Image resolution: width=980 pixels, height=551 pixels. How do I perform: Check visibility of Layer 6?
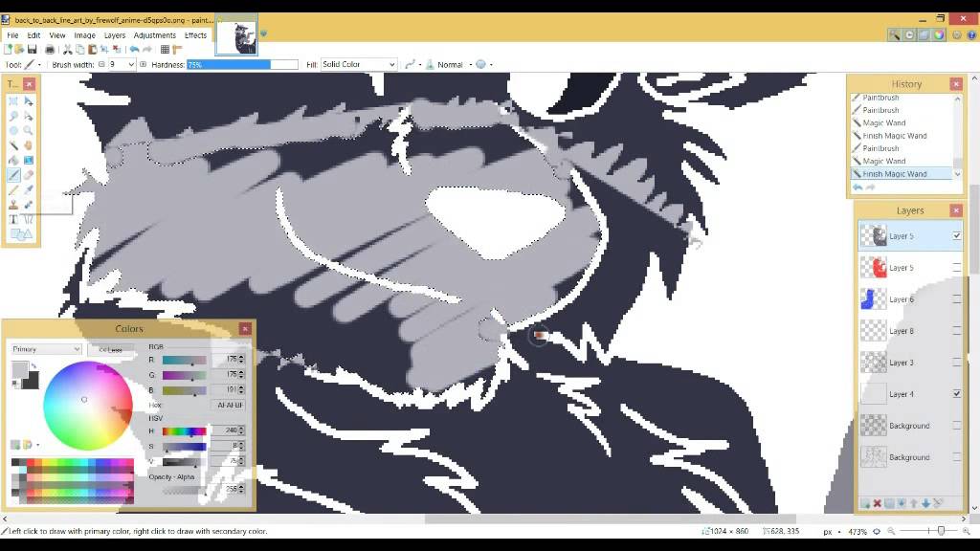coord(956,299)
